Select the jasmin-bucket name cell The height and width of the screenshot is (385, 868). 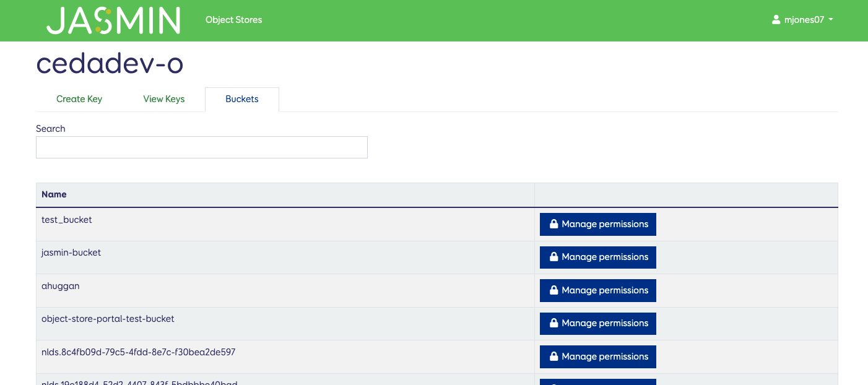[71, 253]
